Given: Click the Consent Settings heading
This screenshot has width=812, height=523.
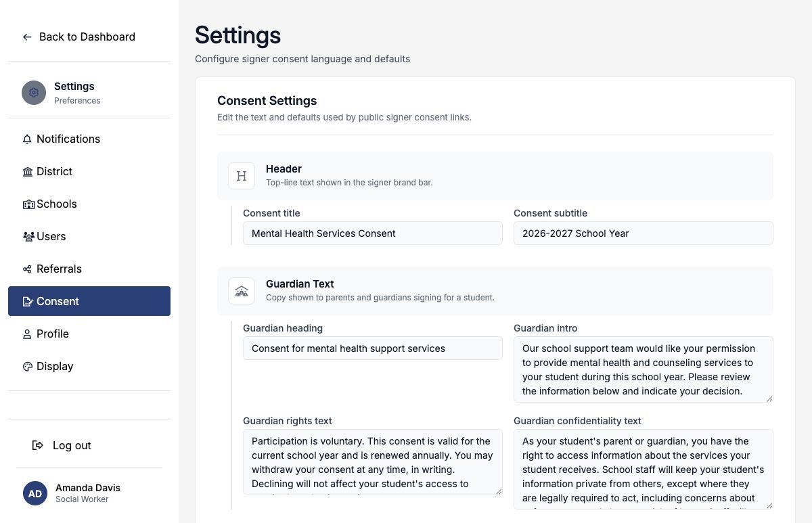Looking at the screenshot, I should click(x=267, y=101).
